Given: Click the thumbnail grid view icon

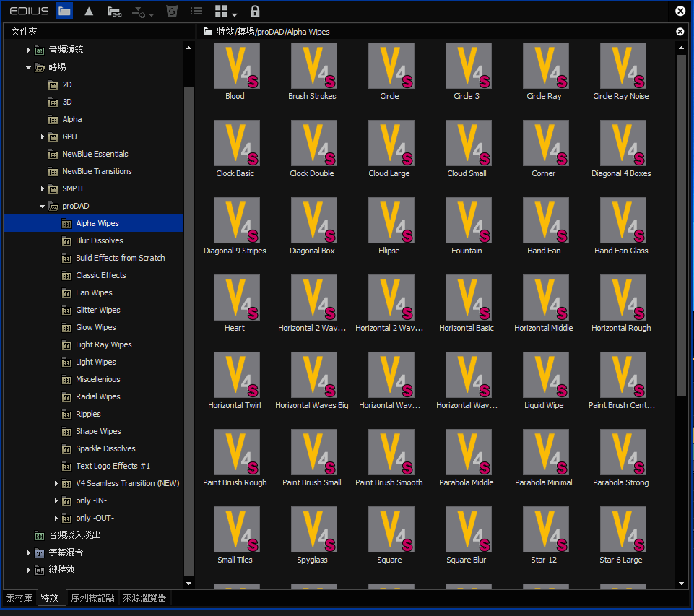Looking at the screenshot, I should (221, 11).
